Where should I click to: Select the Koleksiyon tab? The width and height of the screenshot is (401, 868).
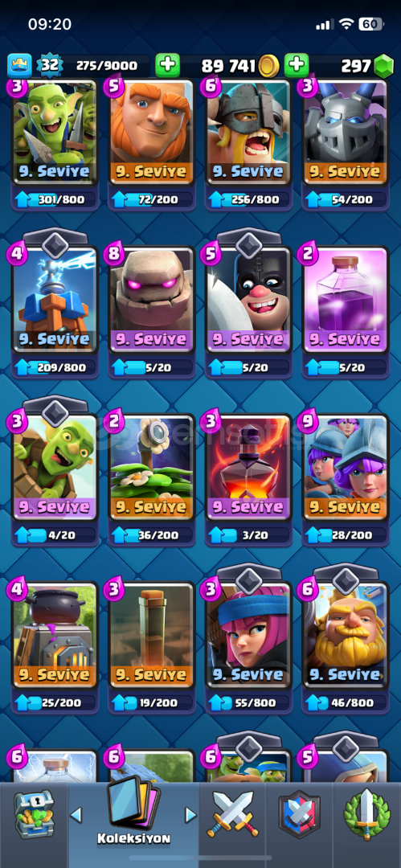pyautogui.click(x=133, y=813)
